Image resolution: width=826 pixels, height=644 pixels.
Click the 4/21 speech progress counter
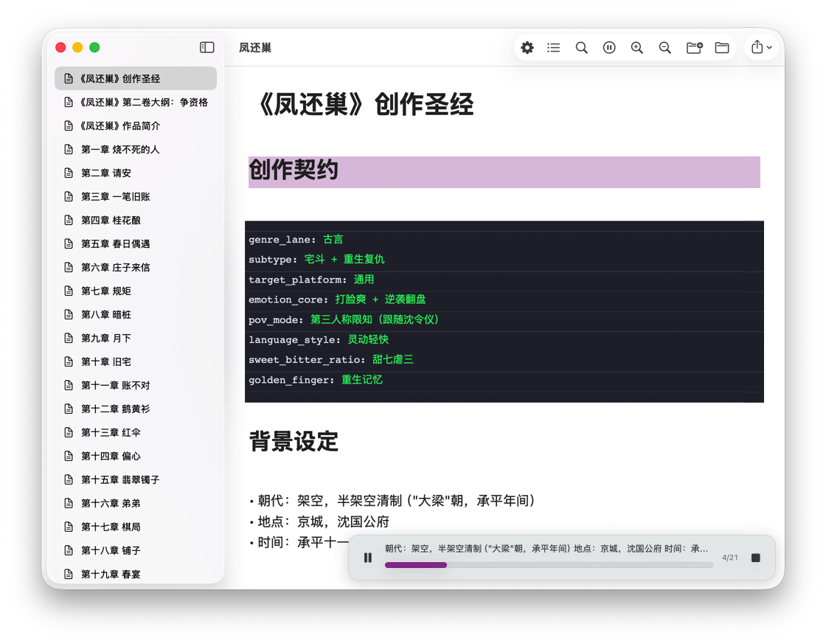point(729,558)
